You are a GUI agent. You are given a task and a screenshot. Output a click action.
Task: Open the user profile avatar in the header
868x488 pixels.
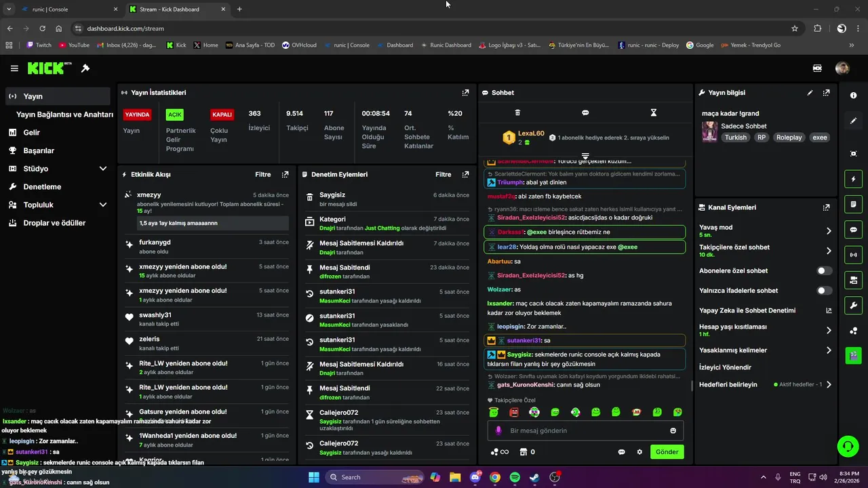pyautogui.click(x=842, y=68)
